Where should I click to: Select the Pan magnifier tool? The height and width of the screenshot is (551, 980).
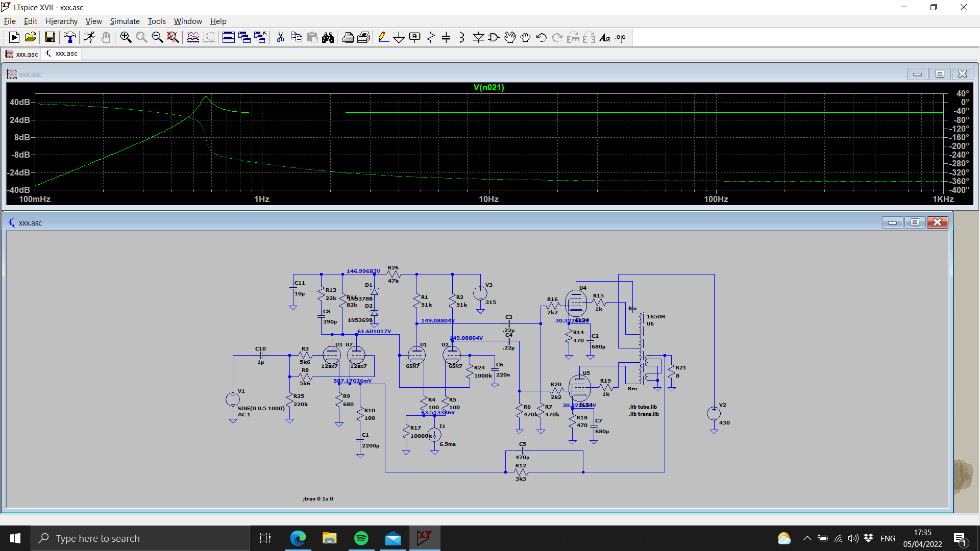[x=141, y=37]
